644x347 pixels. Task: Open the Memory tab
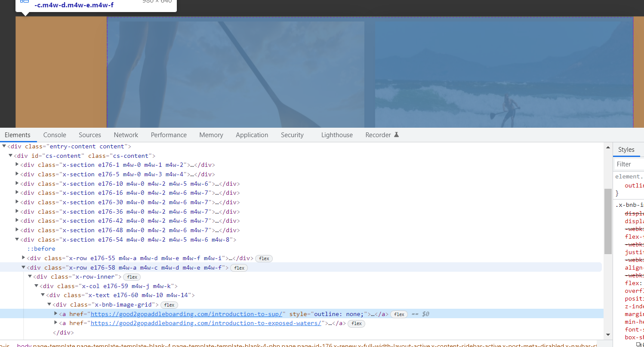coord(211,135)
